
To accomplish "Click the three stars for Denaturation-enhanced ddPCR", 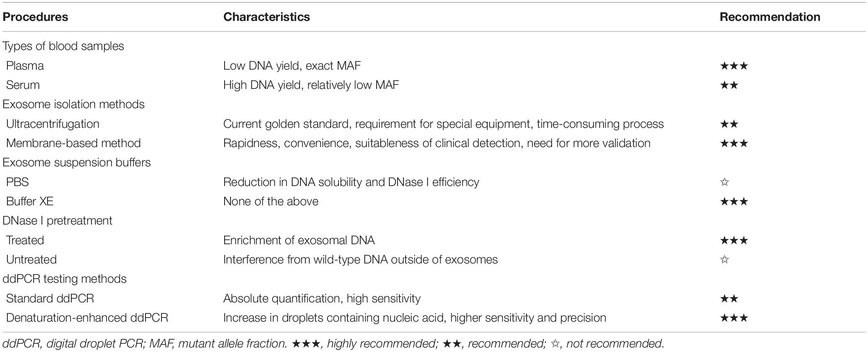I will (734, 318).
